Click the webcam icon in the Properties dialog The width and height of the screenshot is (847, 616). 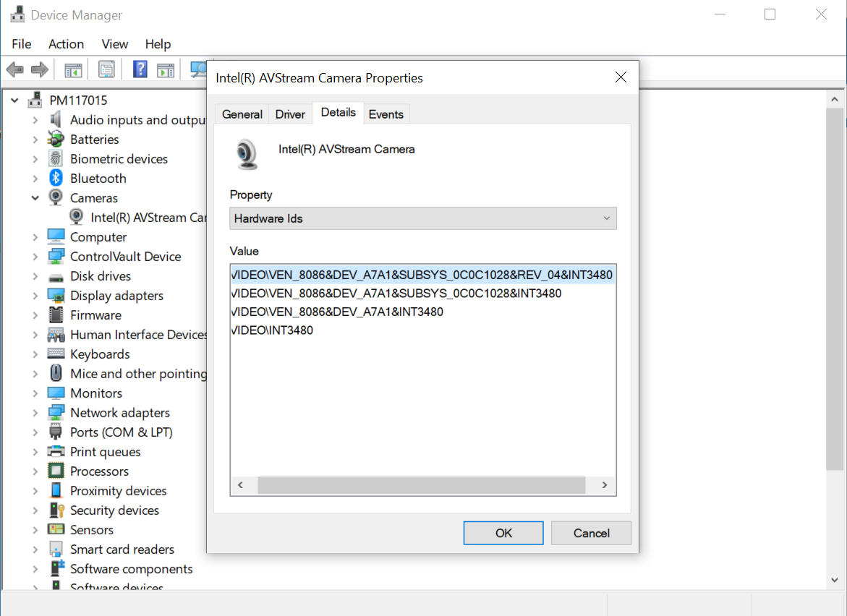click(x=247, y=154)
